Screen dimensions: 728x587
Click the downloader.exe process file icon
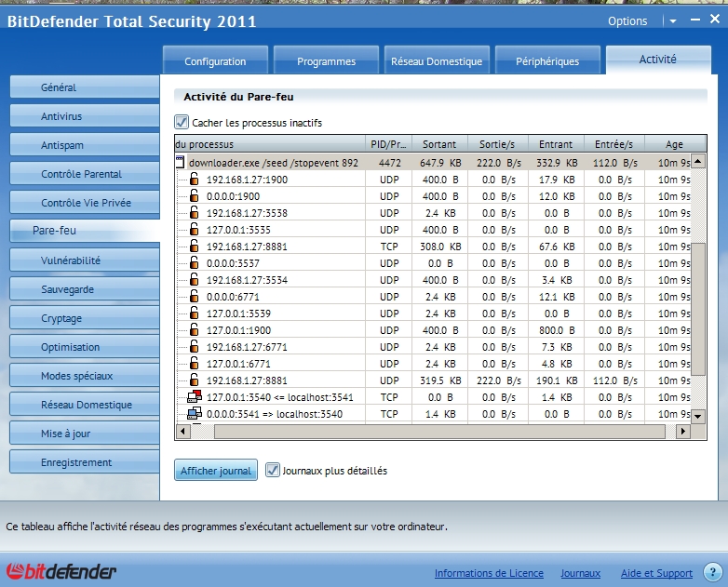[x=181, y=163]
